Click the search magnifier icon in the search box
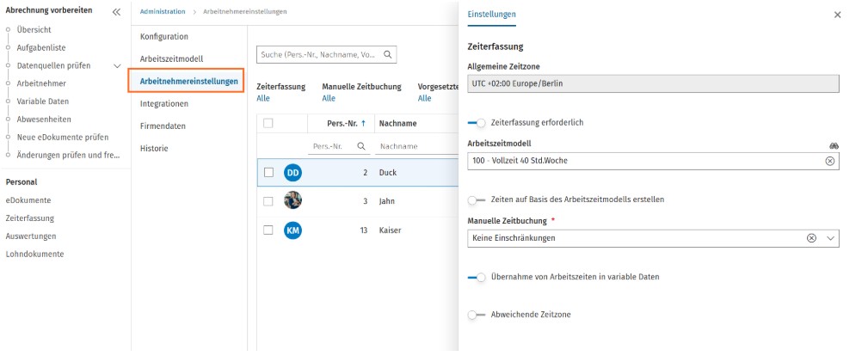The width and height of the screenshot is (868, 362). 387,55
